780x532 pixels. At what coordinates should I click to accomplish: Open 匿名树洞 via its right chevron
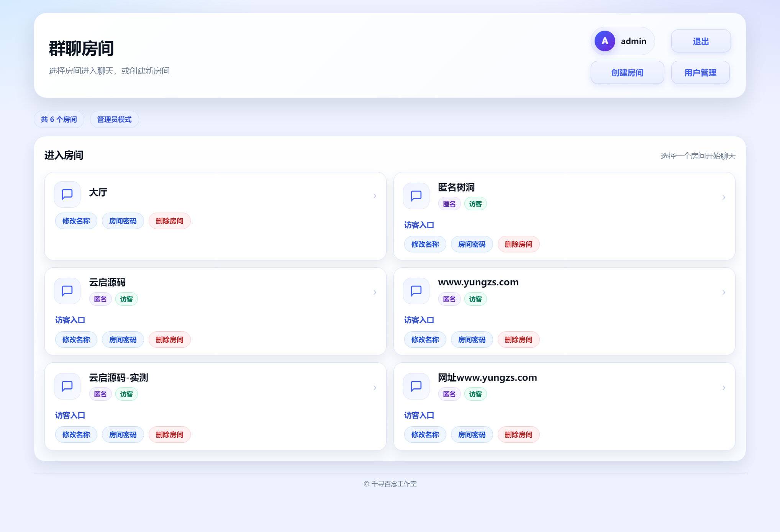724,197
